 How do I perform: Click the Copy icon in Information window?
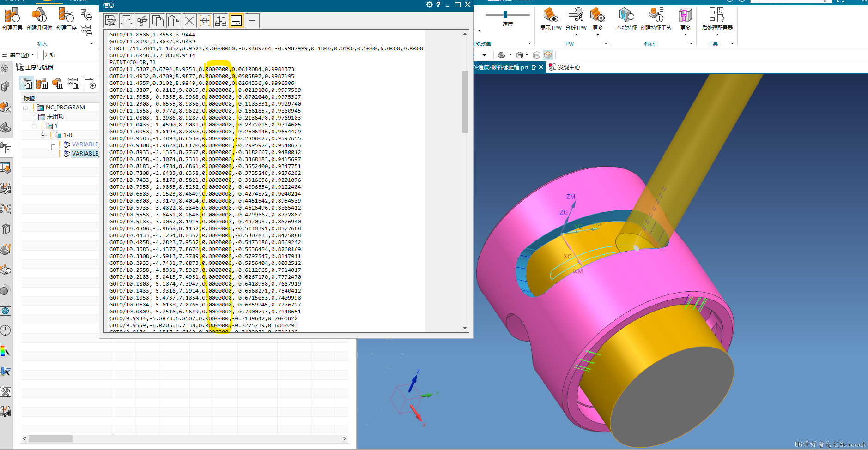[158, 21]
